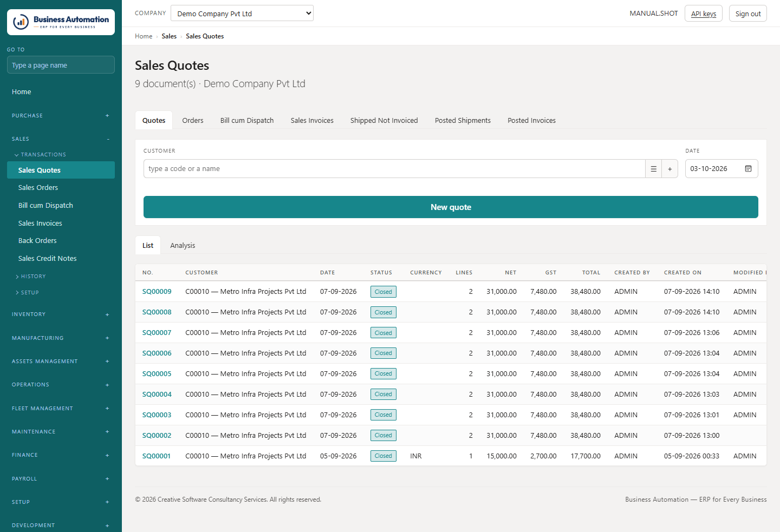Open Sales Orders in the sidebar
This screenshot has height=532, width=780.
(61, 188)
